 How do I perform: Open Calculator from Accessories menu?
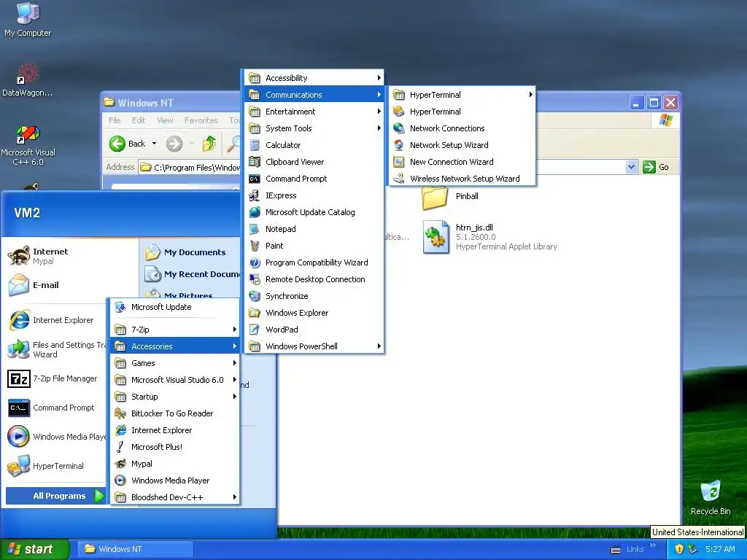(314, 145)
